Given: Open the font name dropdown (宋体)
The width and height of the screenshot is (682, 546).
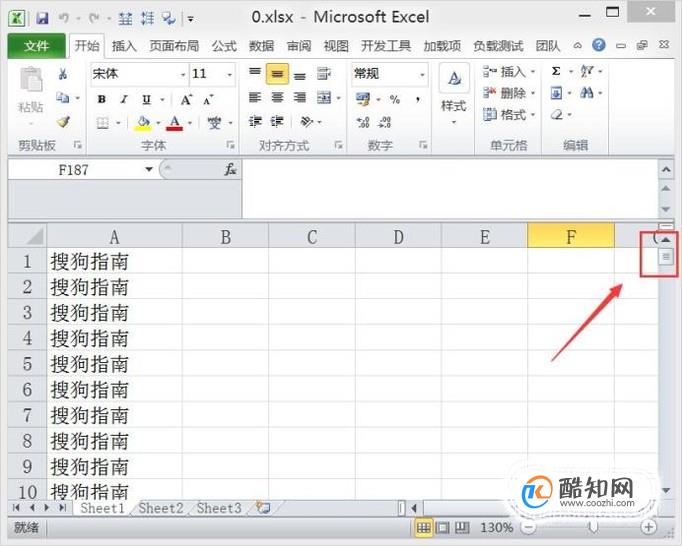Looking at the screenshot, I should 183,74.
